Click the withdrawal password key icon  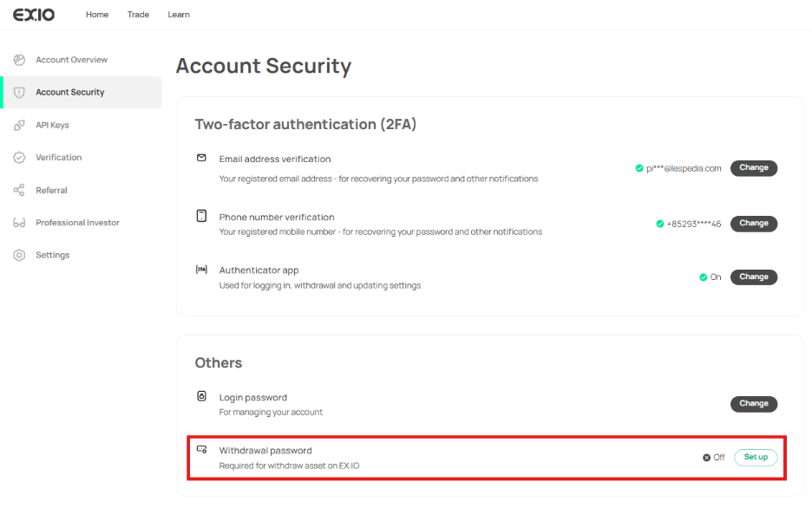201,450
